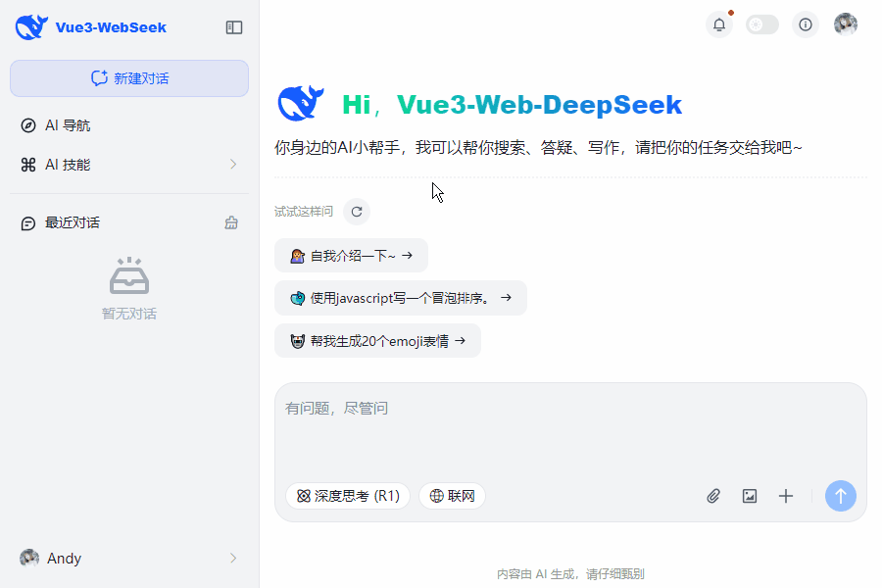Click the plus icon in input bar
The width and height of the screenshot is (882, 588).
(x=786, y=496)
